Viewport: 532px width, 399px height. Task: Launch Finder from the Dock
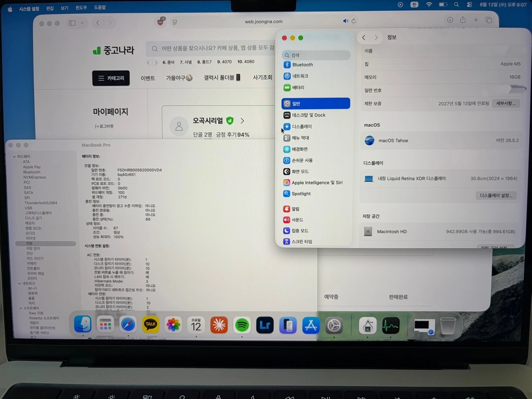pyautogui.click(x=82, y=324)
